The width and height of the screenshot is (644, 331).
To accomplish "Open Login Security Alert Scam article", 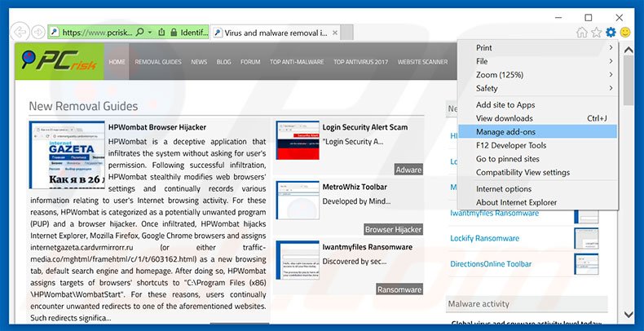I will click(x=364, y=127).
